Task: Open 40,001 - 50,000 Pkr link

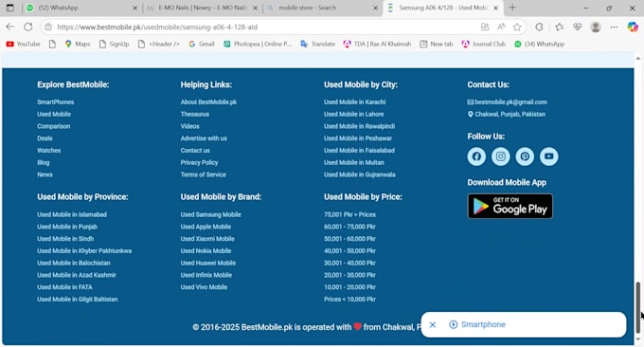Action: tap(349, 251)
